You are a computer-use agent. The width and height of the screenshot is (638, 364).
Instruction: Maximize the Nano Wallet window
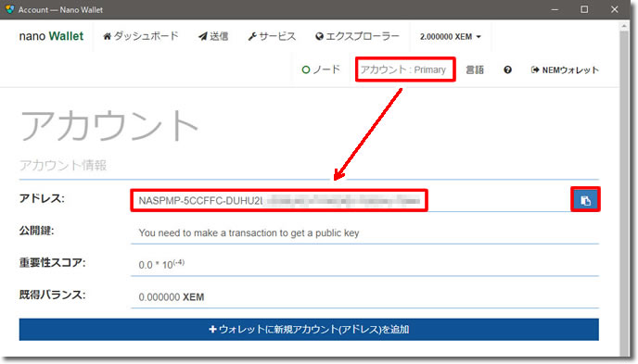click(584, 9)
